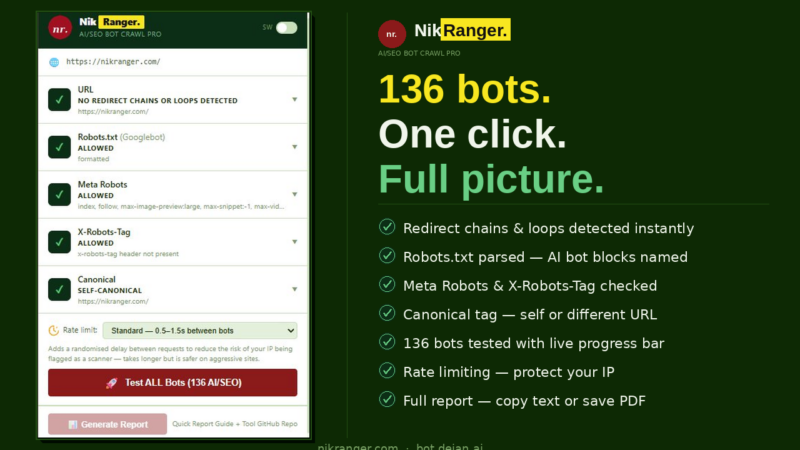
Task: Open the Rate limit Standard dropdown
Action: (200, 331)
